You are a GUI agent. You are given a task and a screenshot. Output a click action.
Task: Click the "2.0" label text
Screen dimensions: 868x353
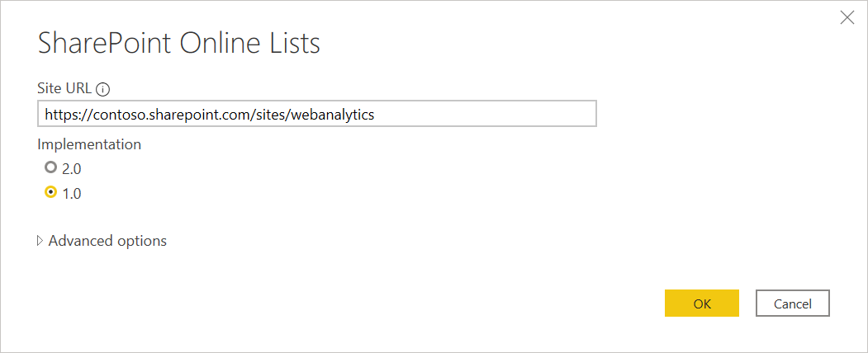coord(71,168)
